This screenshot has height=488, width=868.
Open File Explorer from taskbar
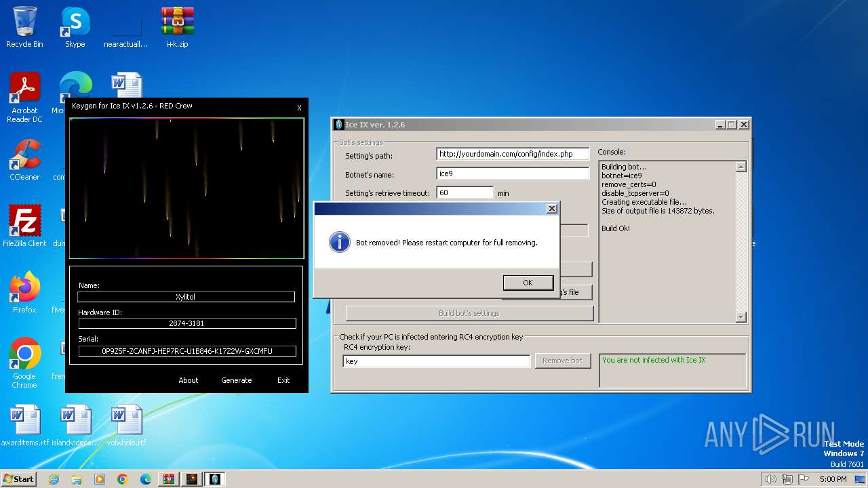point(77,479)
